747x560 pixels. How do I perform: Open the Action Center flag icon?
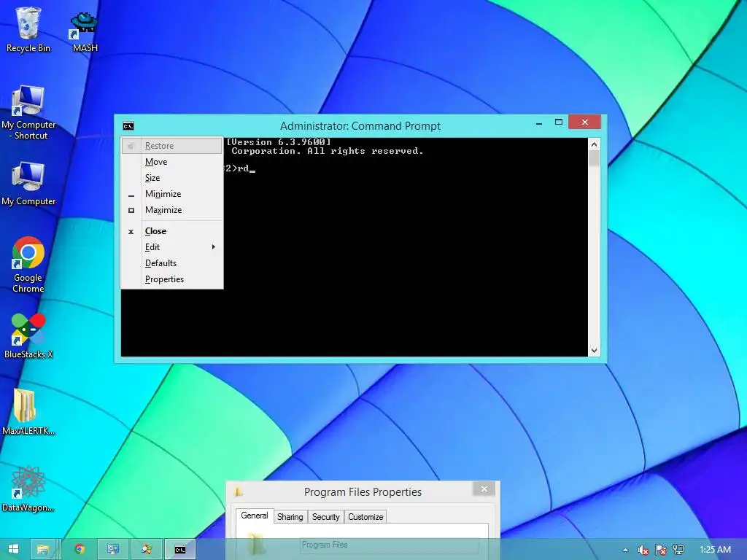pos(661,550)
